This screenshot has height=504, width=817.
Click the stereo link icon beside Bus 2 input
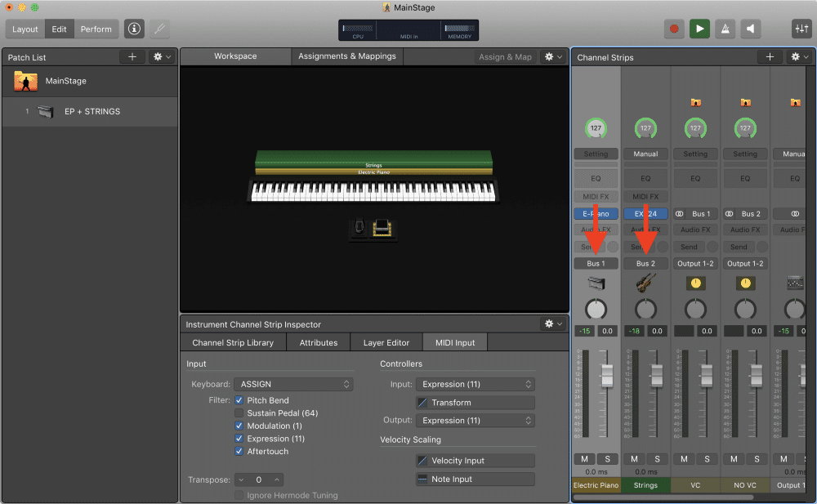[730, 214]
